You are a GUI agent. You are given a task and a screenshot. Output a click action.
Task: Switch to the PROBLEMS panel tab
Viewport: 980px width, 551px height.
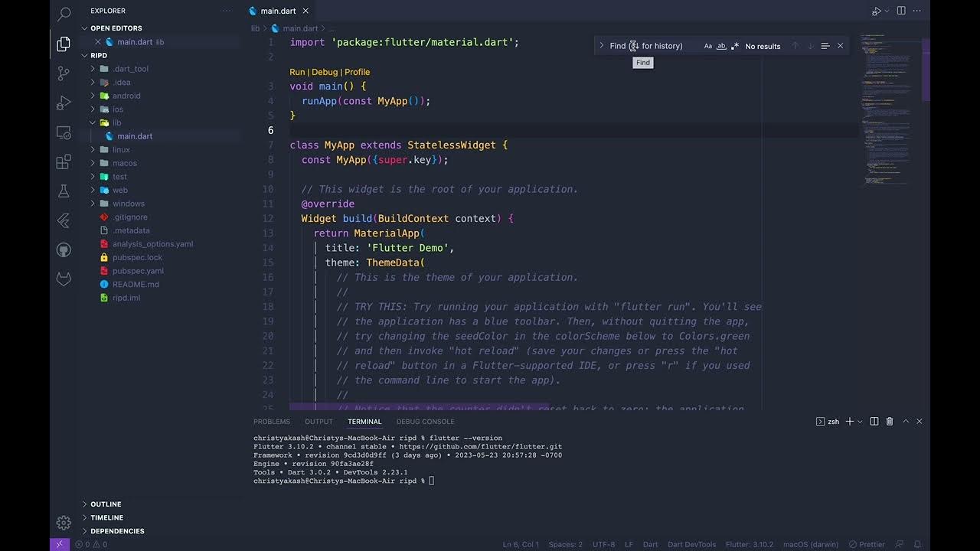point(272,422)
